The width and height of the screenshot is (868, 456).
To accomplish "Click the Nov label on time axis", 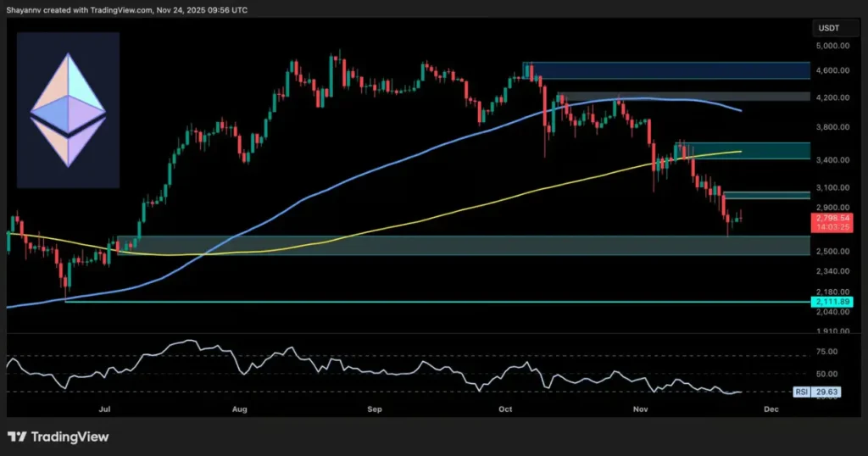I will click(x=640, y=409).
